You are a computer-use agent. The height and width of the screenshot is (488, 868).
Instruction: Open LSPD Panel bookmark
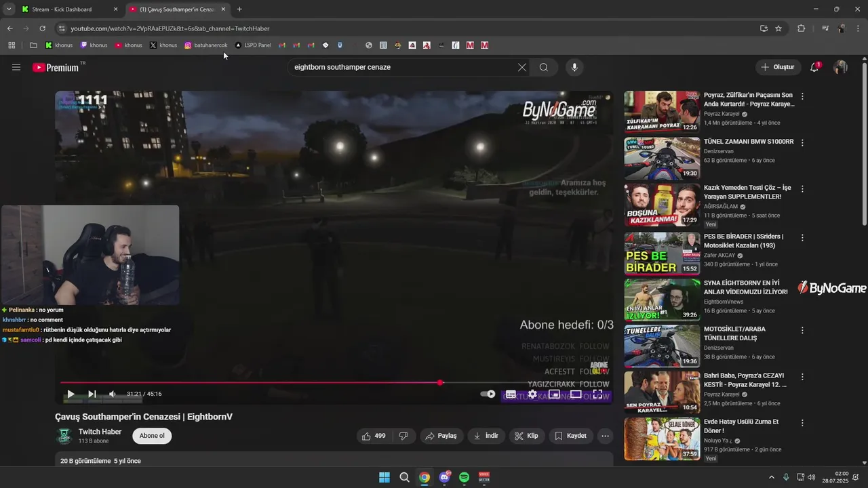coord(253,45)
